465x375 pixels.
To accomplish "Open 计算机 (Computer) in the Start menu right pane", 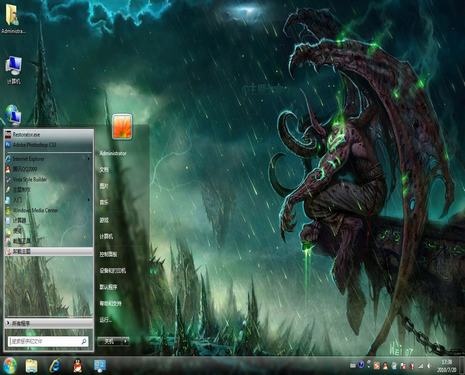I will 106,237.
